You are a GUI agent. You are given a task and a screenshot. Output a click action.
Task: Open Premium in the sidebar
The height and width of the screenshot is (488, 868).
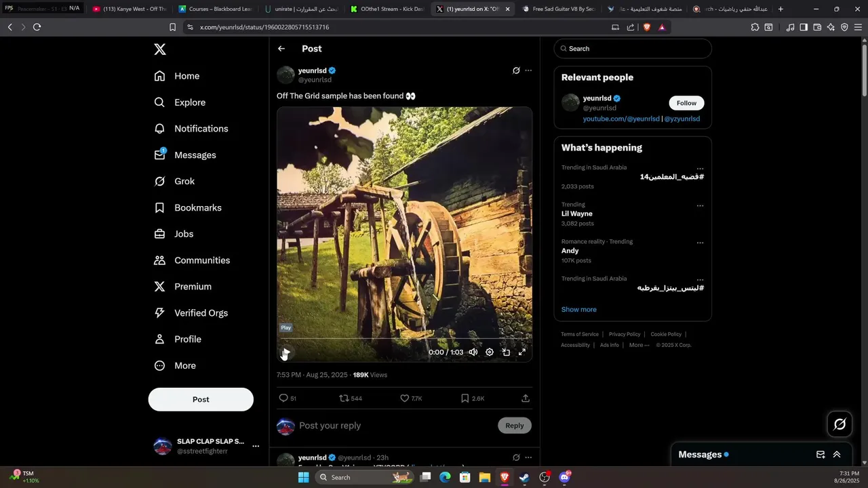pyautogui.click(x=183, y=287)
